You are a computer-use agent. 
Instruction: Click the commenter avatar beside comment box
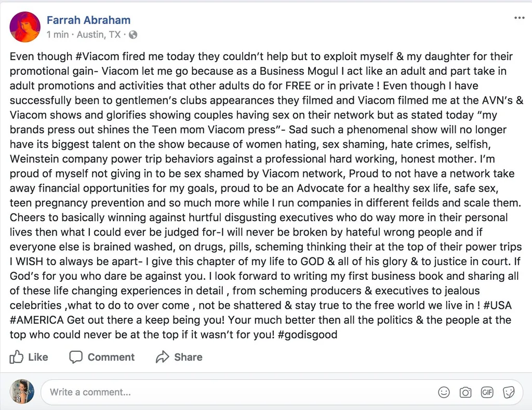coord(22,392)
